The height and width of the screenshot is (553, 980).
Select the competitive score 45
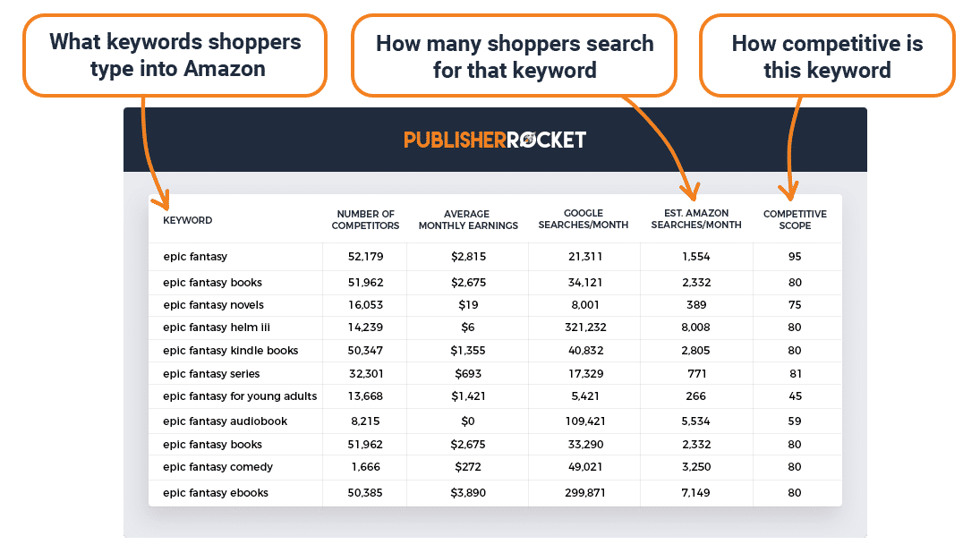click(795, 396)
